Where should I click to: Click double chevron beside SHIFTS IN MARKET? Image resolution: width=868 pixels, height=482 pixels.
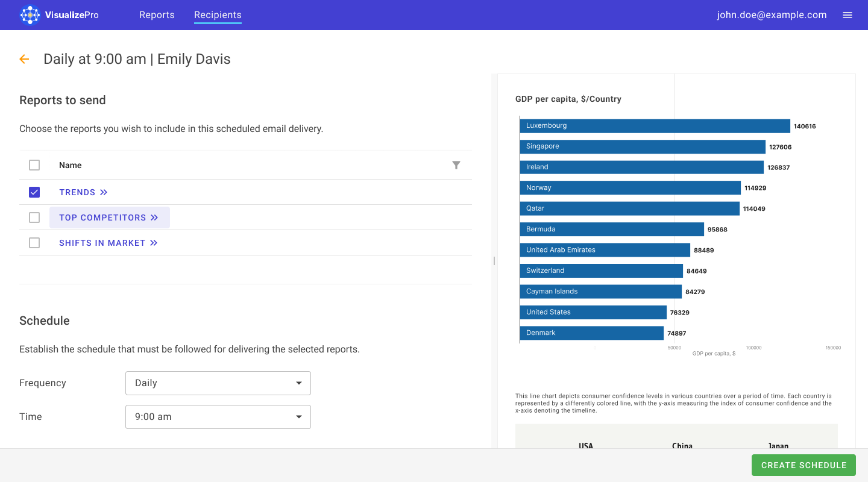(154, 243)
